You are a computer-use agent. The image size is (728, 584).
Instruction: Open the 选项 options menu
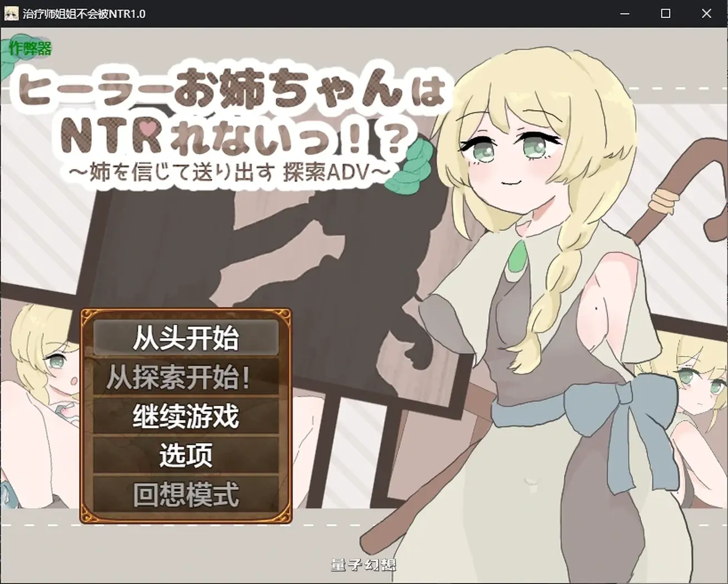tap(186, 454)
